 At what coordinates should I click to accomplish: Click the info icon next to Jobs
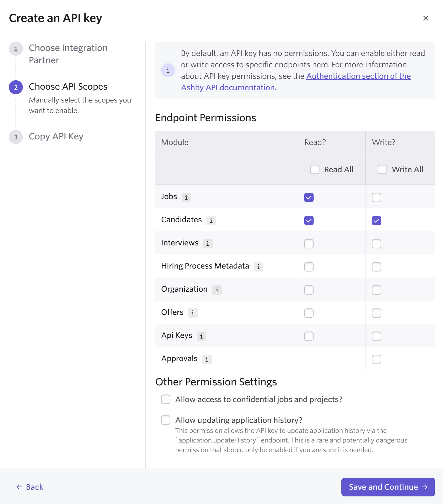click(x=186, y=197)
